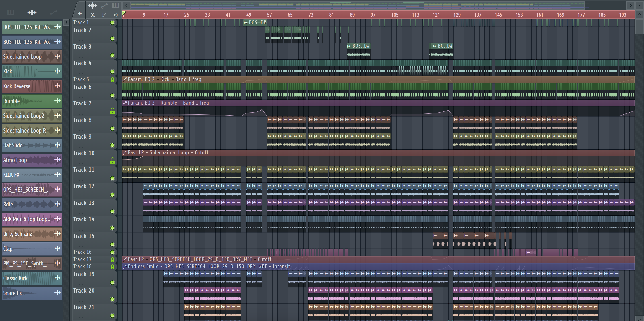644x321 pixels.
Task: Click the crossed X icon in playlist toolbar
Action: pyautogui.click(x=93, y=15)
